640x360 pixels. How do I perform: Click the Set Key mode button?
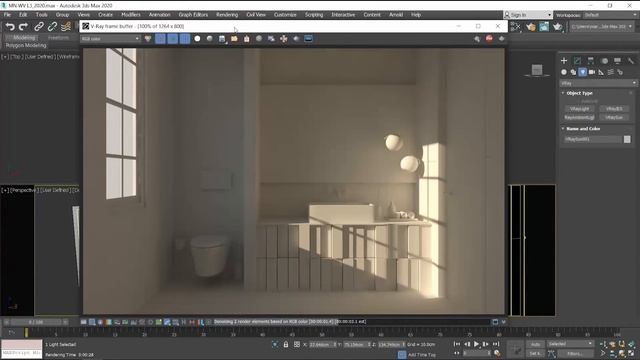coord(536,353)
